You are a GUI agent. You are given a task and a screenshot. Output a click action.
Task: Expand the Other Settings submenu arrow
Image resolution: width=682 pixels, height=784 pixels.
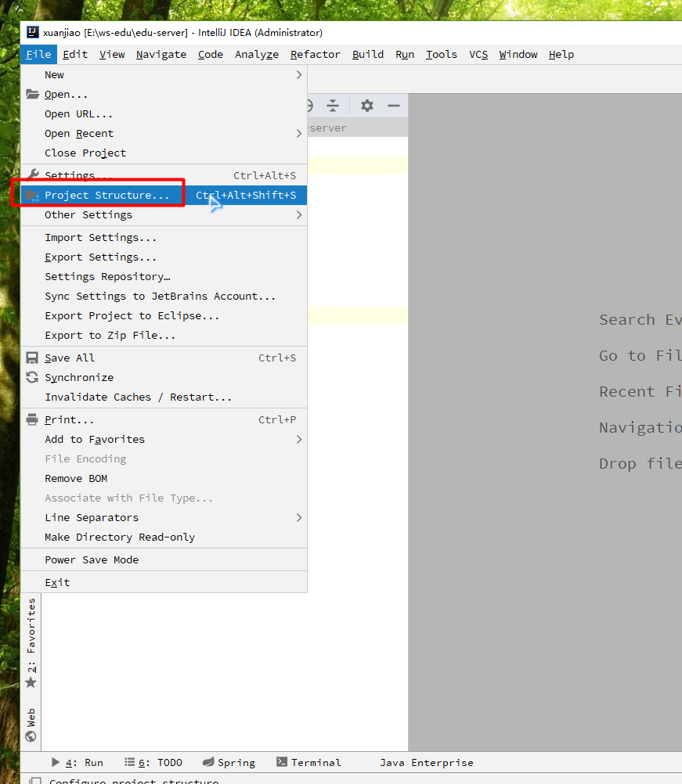click(x=299, y=215)
